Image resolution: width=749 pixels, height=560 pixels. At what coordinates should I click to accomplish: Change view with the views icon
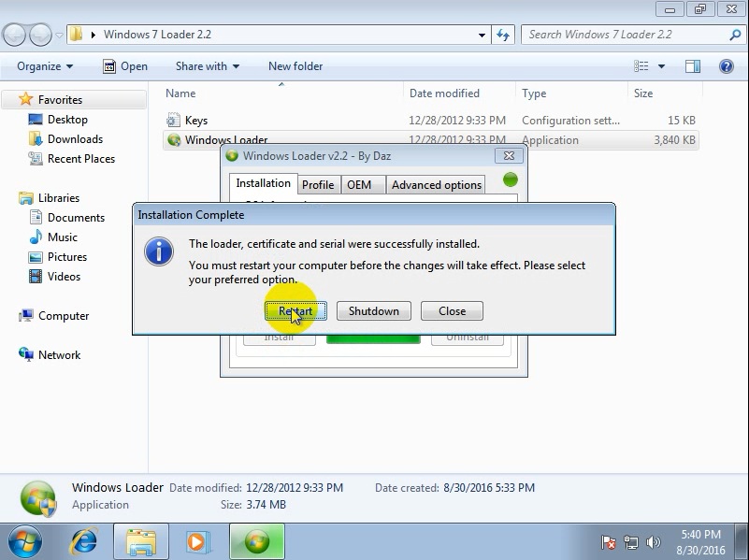[x=641, y=66]
